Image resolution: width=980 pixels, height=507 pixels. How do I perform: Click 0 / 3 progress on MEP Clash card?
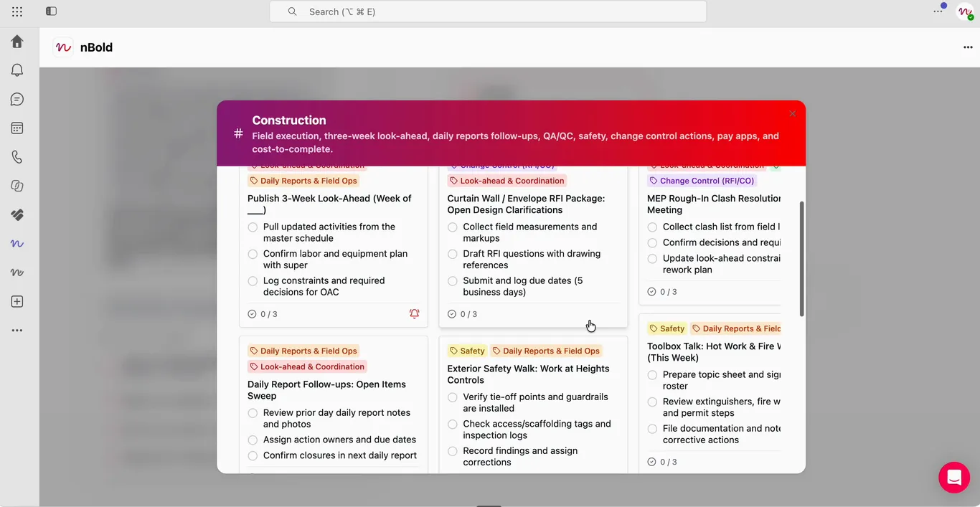[662, 292]
